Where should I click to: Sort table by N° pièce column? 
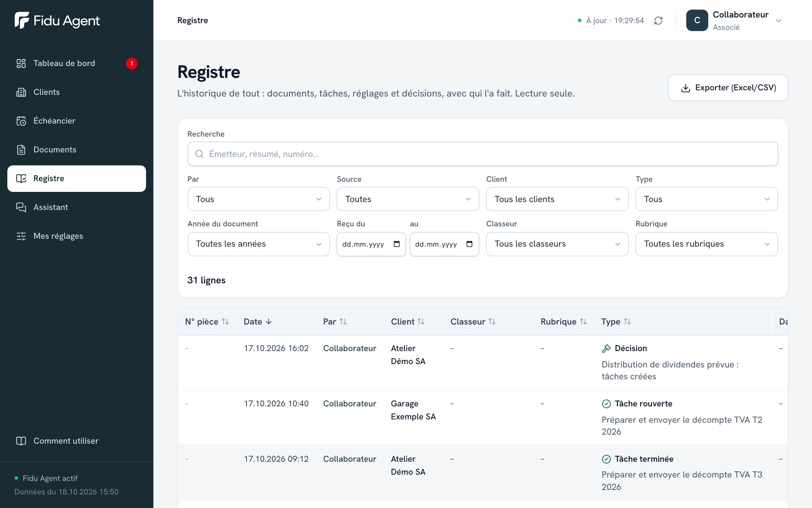(207, 322)
